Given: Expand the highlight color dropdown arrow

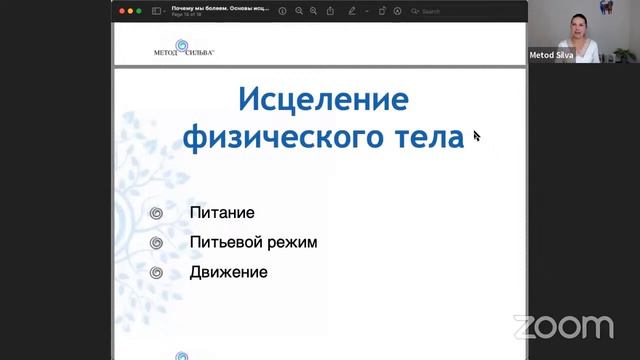Looking at the screenshot, I should 367,11.
